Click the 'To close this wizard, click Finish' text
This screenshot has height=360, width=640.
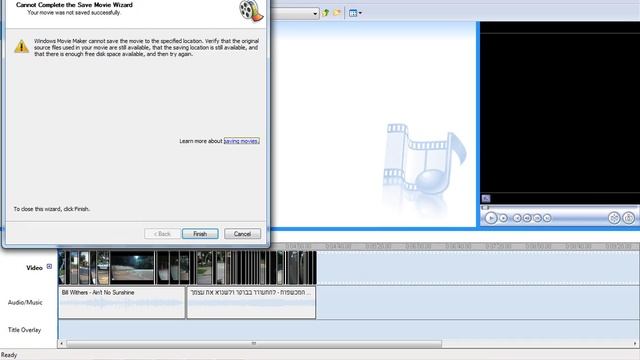[x=51, y=209]
